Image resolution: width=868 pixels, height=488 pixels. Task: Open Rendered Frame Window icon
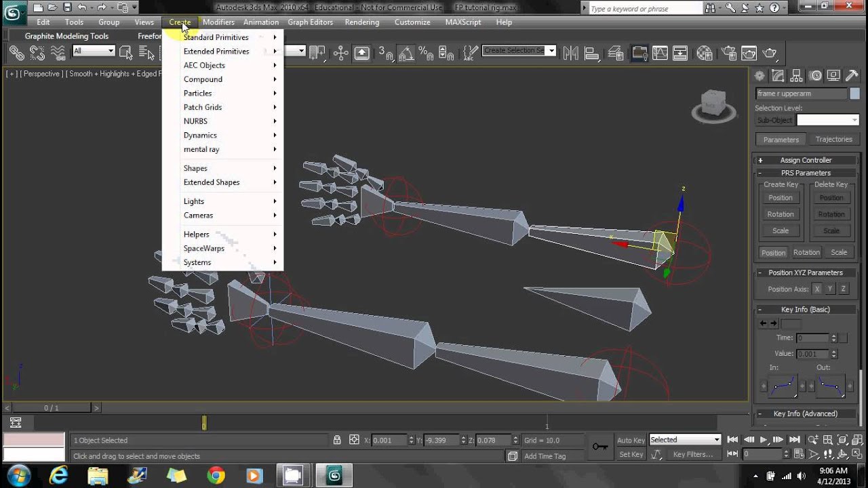click(x=749, y=53)
